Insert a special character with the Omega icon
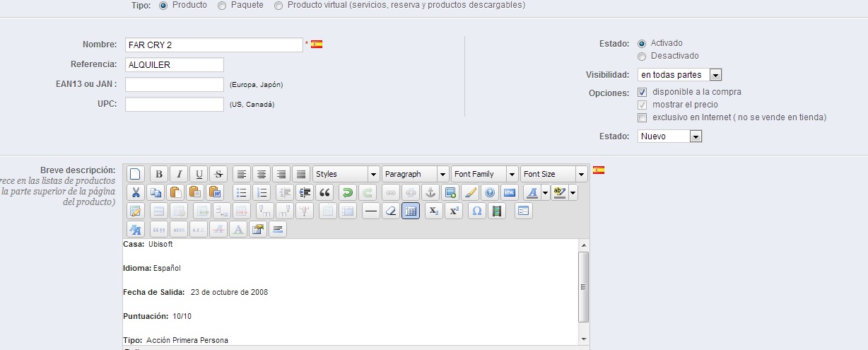The width and height of the screenshot is (868, 350). click(x=477, y=211)
